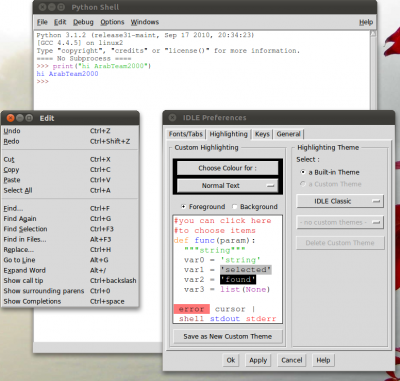Choose Redo in the Edit menu
Viewport: 400px width, 381px height.
(70, 141)
